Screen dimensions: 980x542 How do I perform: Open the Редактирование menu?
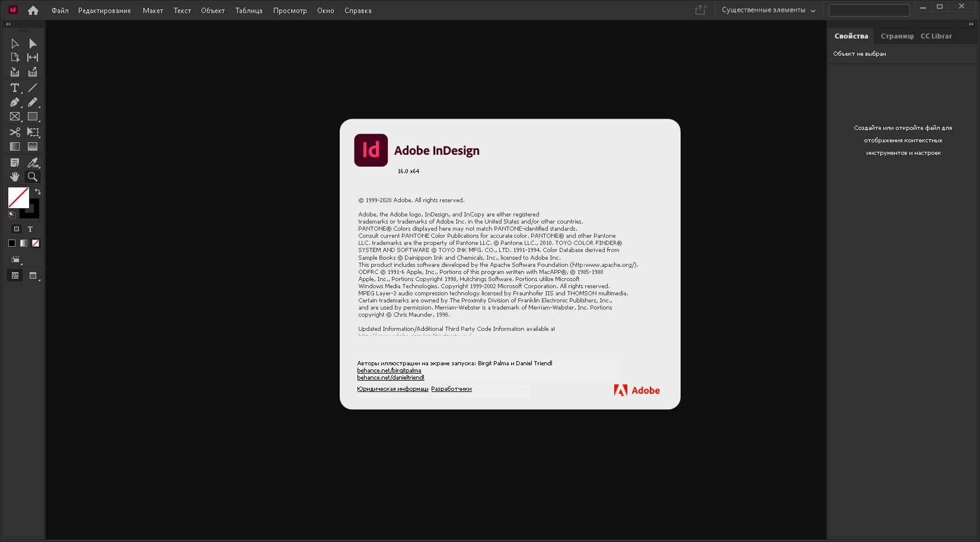pos(104,11)
